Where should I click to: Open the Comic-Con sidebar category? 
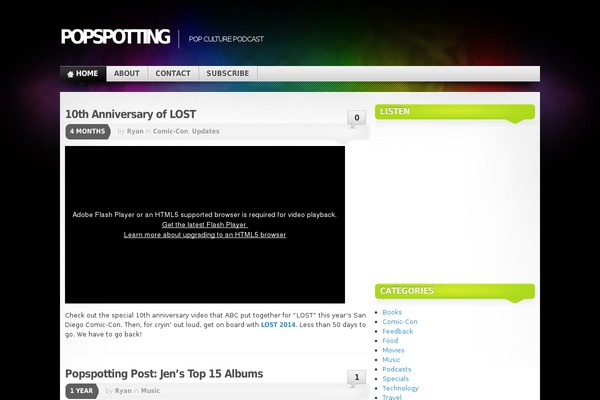(400, 322)
